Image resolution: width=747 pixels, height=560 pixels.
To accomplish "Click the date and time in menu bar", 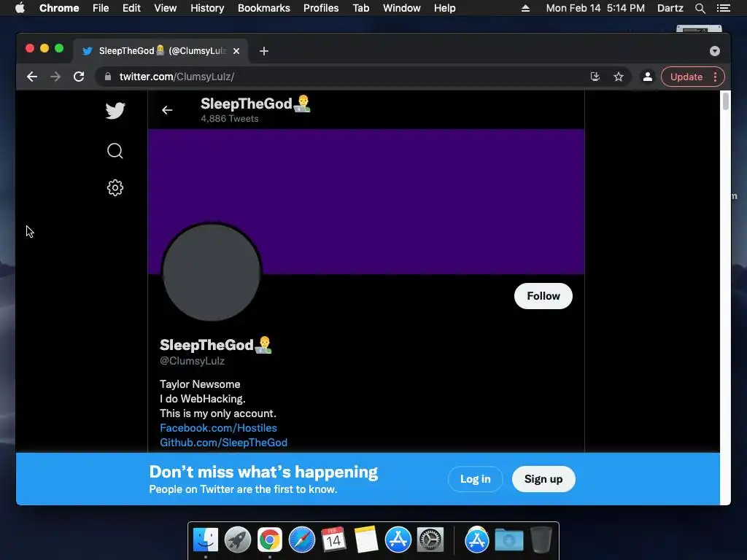I will point(595,8).
